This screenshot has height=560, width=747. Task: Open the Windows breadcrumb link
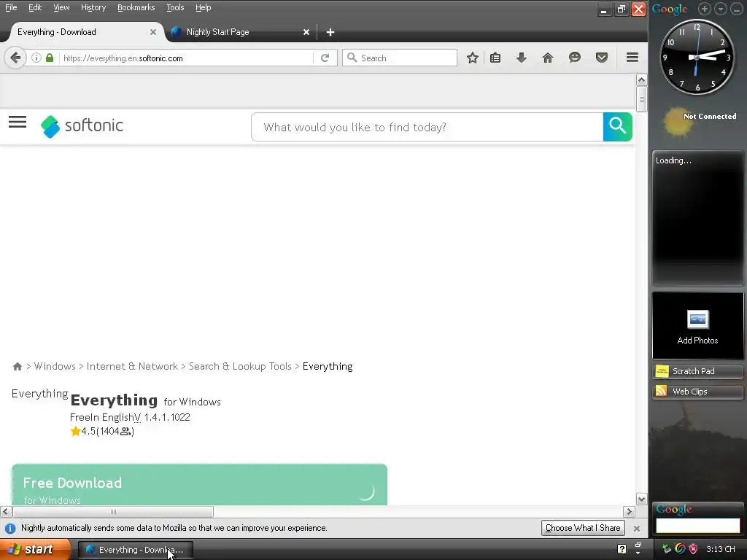tap(55, 366)
